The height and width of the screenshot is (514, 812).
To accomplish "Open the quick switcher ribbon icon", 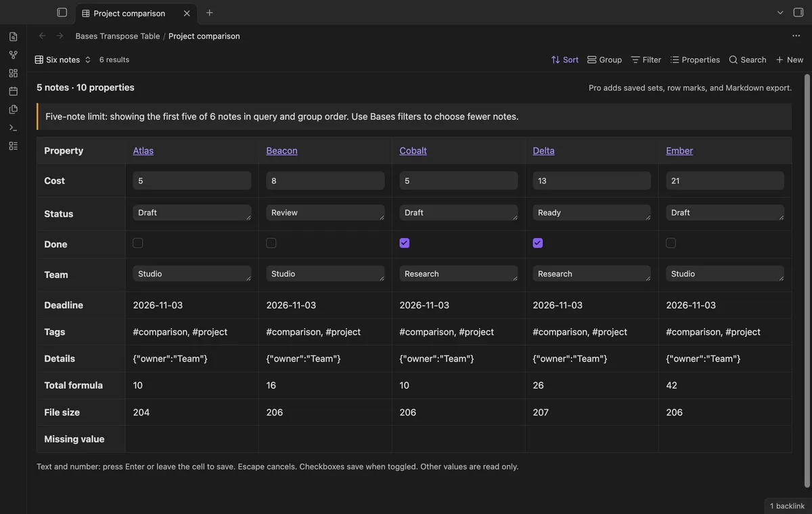I will (14, 37).
